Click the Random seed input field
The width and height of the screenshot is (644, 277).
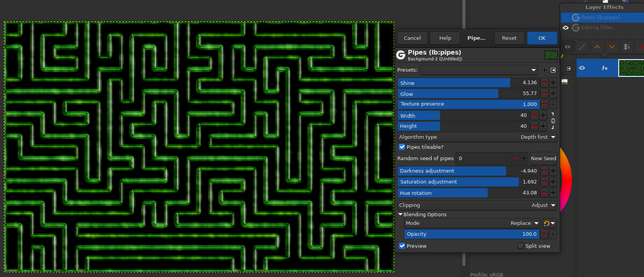(x=483, y=159)
